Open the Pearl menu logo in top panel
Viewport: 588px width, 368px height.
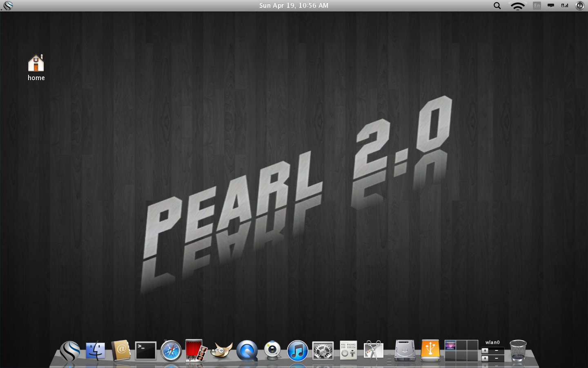(8, 5)
